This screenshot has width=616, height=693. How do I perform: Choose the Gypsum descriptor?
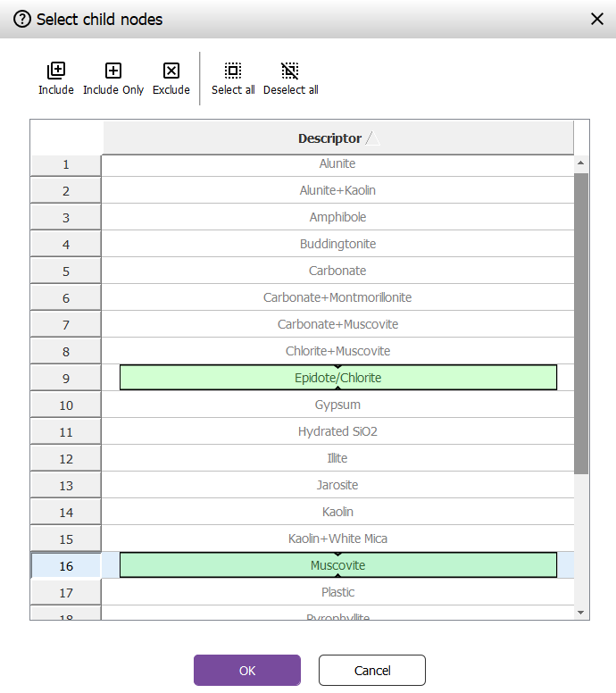point(337,405)
